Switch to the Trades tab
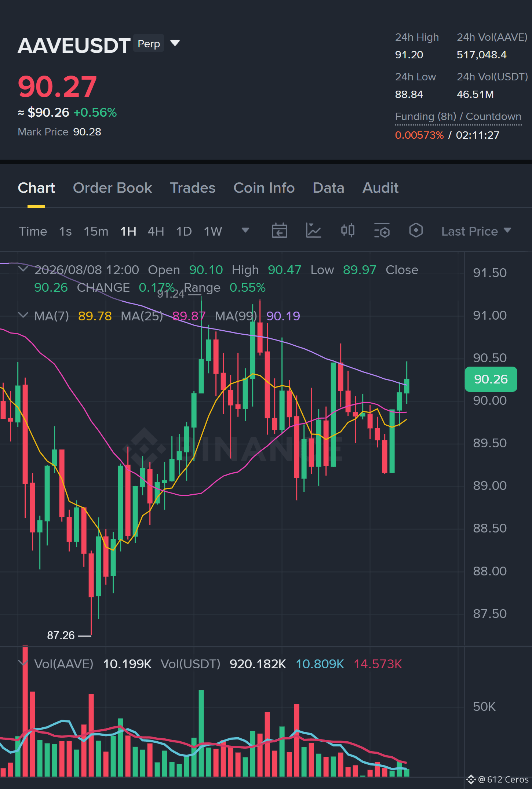 [x=193, y=188]
